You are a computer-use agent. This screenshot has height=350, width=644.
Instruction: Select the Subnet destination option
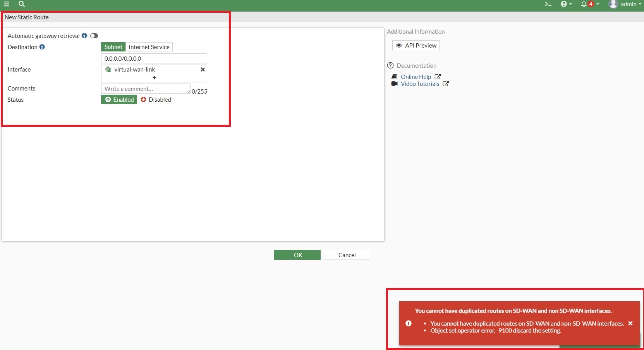[x=113, y=47]
